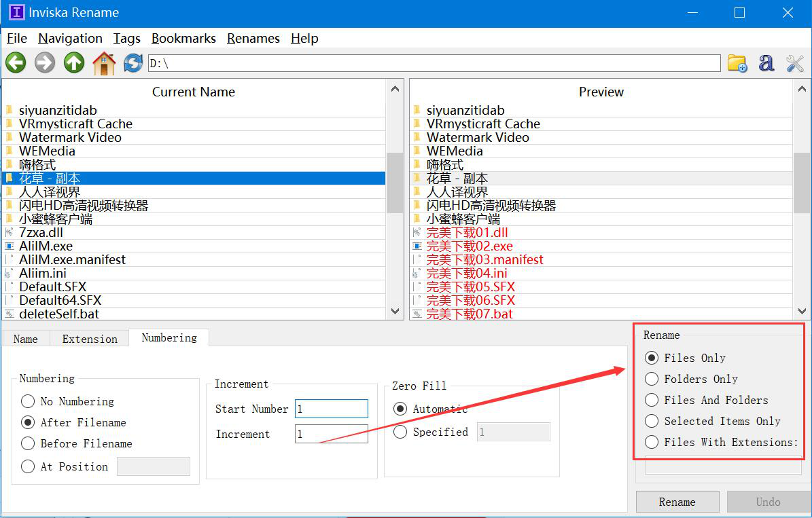
Task: Switch to the Name tab
Action: pos(25,339)
